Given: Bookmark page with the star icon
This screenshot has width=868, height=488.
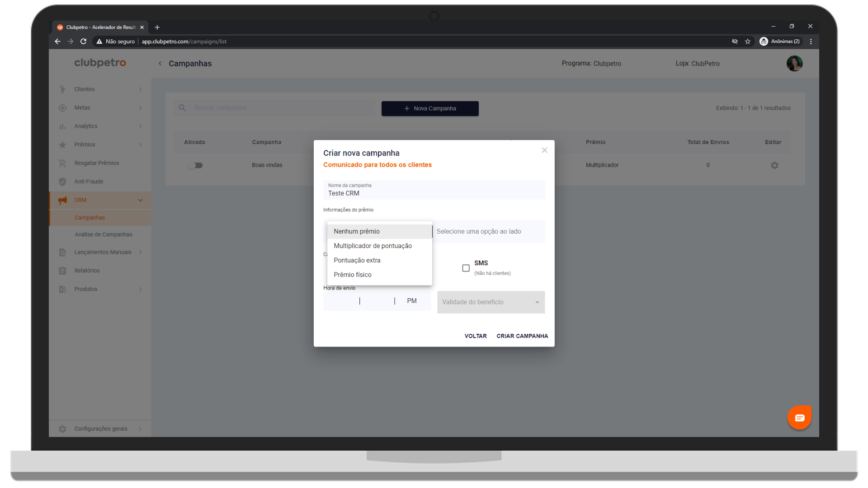Looking at the screenshot, I should coord(748,42).
